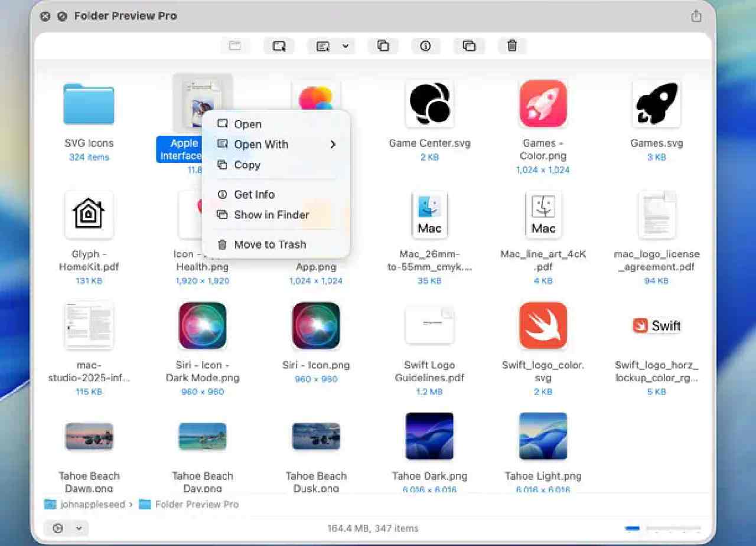
Task: Select the Swift_logo_color.svg orange icon
Action: 543,325
